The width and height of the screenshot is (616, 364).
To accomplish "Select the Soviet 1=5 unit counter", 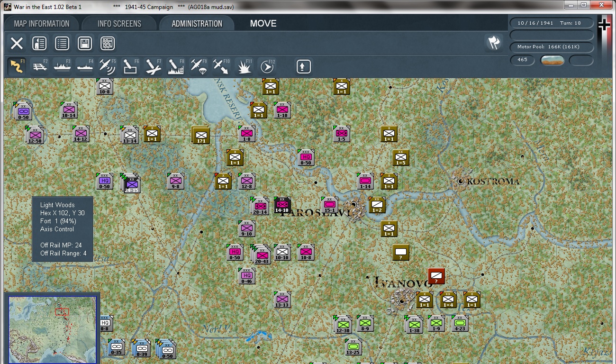I will 400,158.
